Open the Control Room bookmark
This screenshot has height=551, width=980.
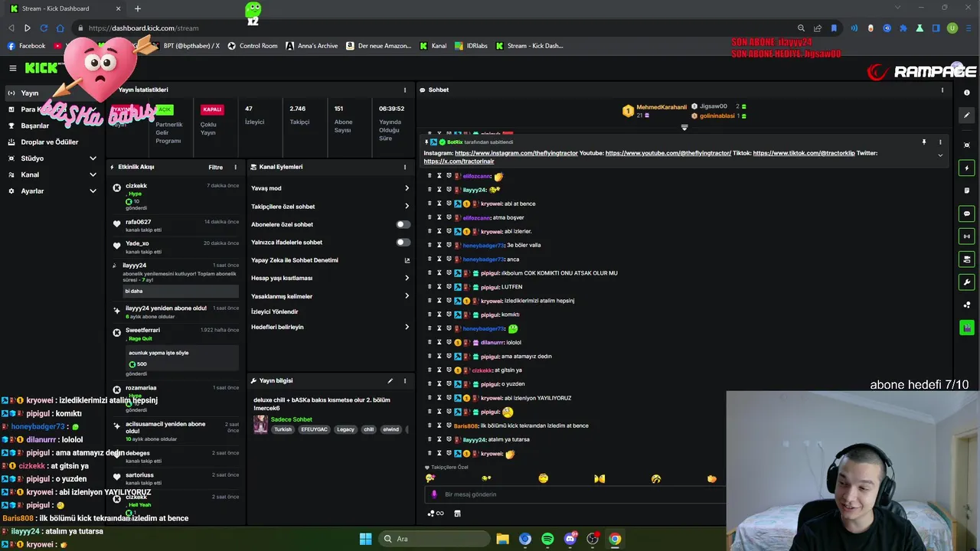click(x=253, y=46)
